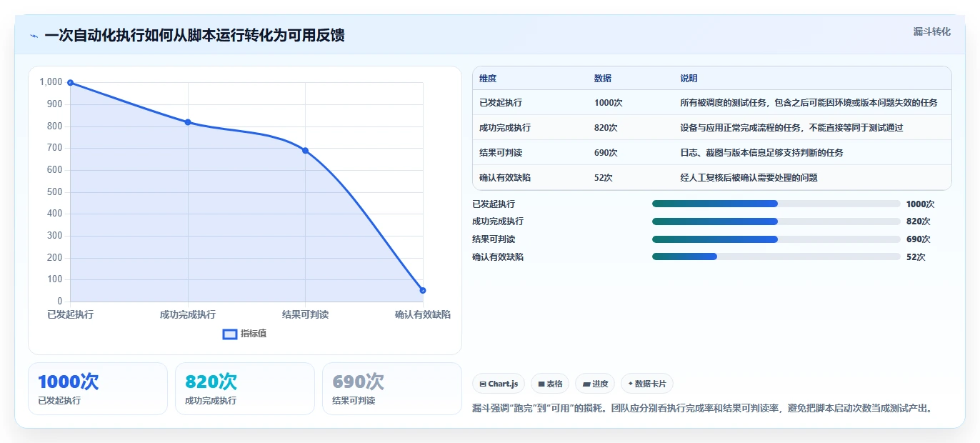The height and width of the screenshot is (443, 980).
Task: Click the 690次 value beside the progress bar
Action: [x=918, y=239]
